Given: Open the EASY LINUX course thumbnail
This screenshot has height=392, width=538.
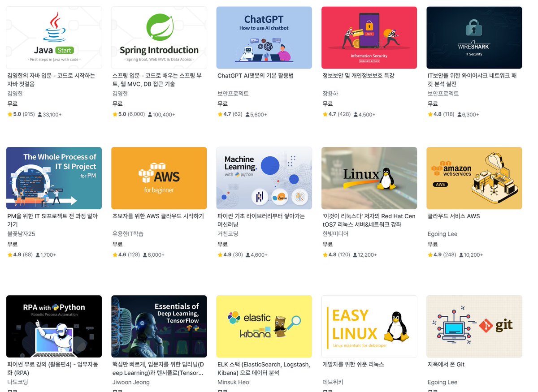Looking at the screenshot, I should point(369,326).
